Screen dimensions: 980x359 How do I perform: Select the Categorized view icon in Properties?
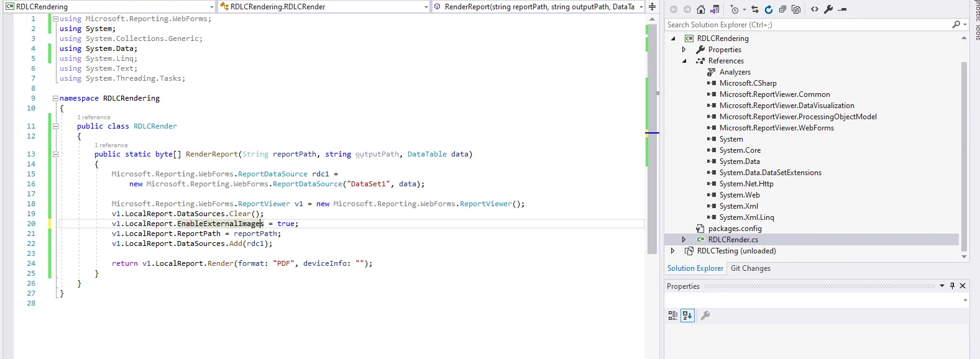[x=673, y=316]
